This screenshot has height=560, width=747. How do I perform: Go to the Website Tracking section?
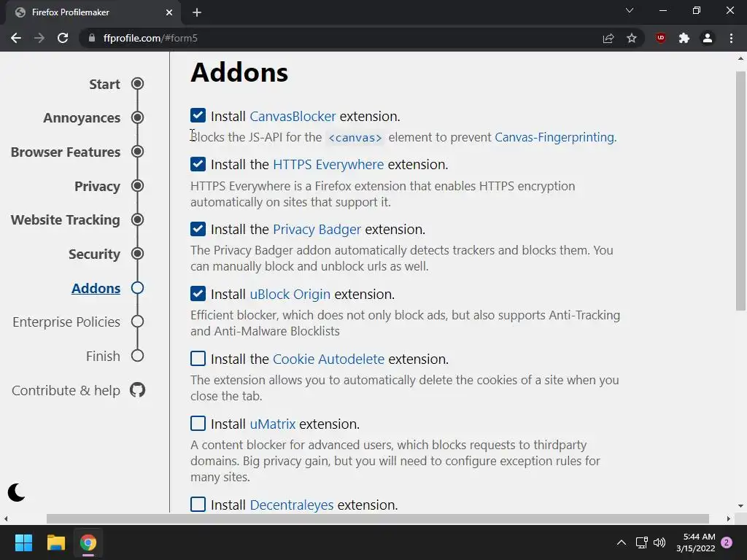[x=65, y=220]
